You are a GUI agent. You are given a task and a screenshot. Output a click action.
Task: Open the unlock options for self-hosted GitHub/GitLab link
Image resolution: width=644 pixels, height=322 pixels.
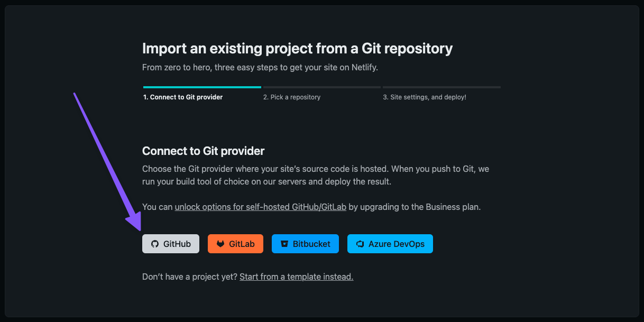point(261,207)
